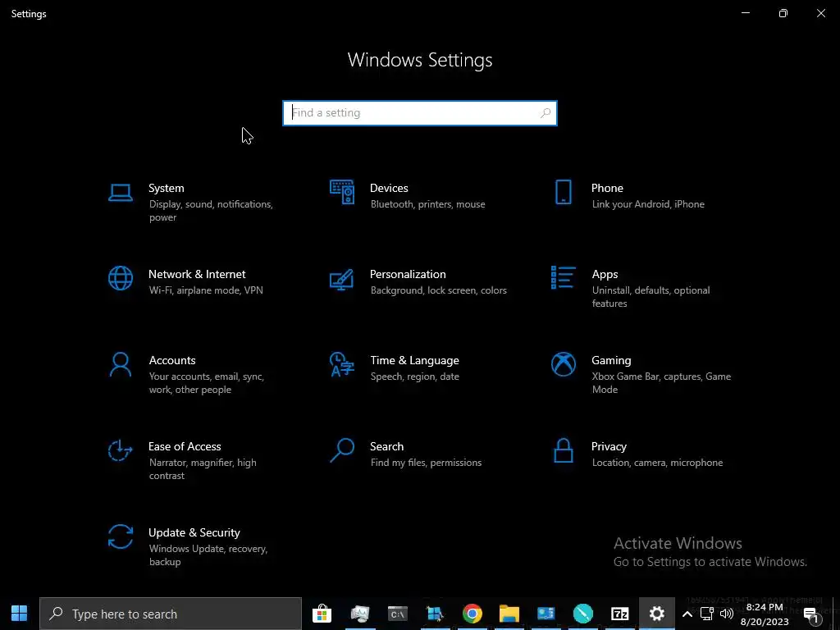The height and width of the screenshot is (630, 840).
Task: Open the volume speaker tray icon
Action: [x=727, y=614]
